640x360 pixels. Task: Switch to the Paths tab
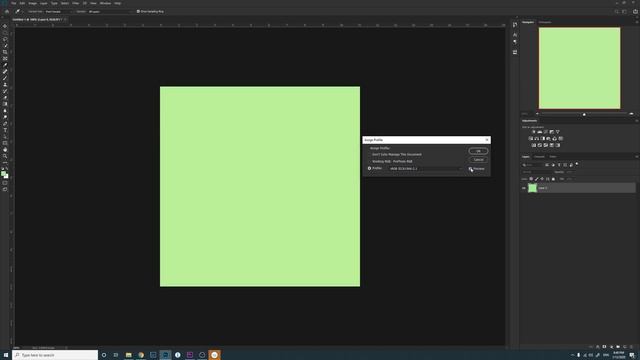coord(553,157)
